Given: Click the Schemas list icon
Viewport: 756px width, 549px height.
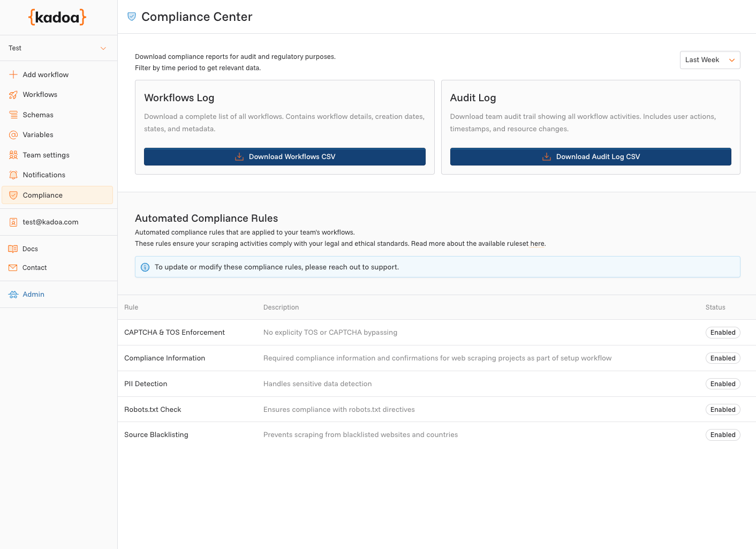Looking at the screenshot, I should [13, 115].
